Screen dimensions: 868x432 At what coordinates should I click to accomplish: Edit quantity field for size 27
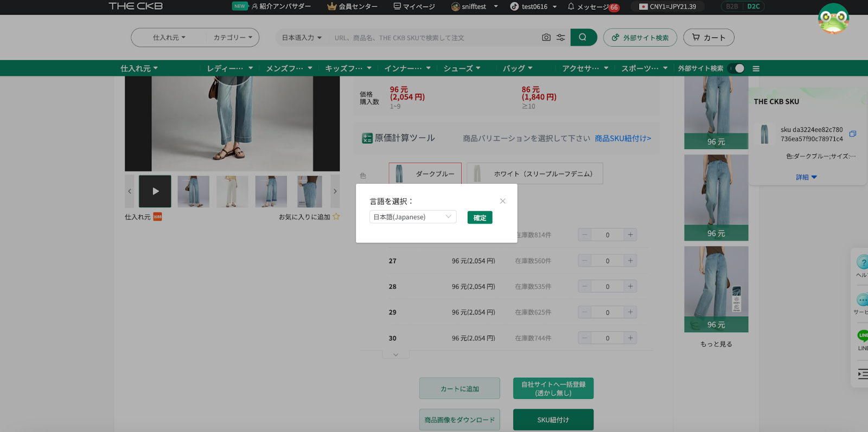[608, 261]
